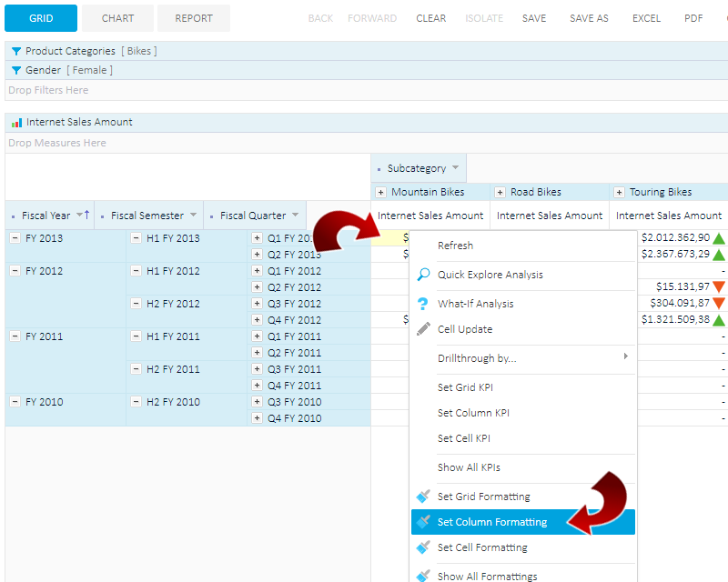Click the $1.321.509,38 cell value

click(x=675, y=319)
